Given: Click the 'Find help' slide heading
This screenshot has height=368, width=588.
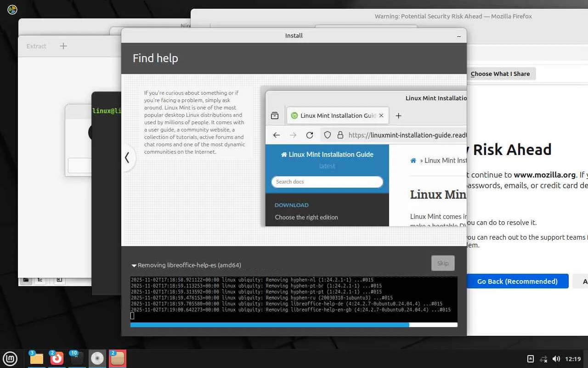Looking at the screenshot, I should (155, 58).
